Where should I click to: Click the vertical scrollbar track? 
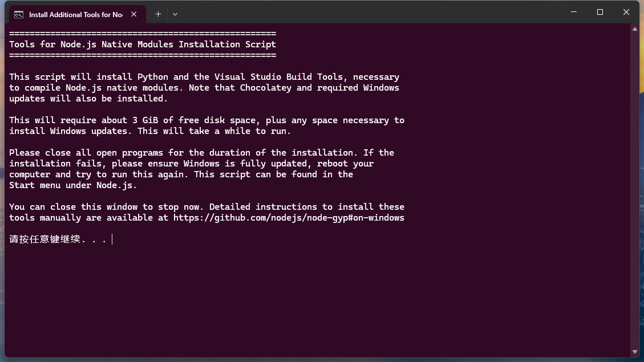tap(634, 190)
